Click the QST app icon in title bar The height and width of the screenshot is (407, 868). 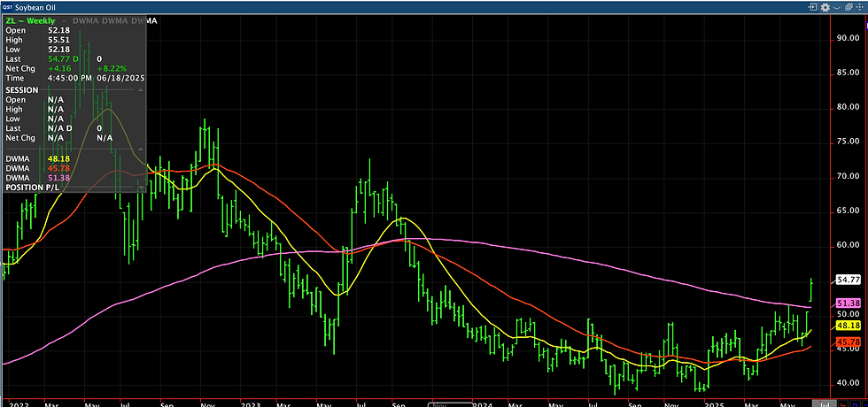(8, 8)
